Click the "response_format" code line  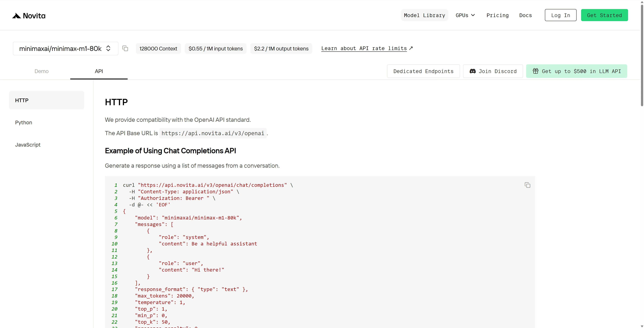tap(192, 289)
